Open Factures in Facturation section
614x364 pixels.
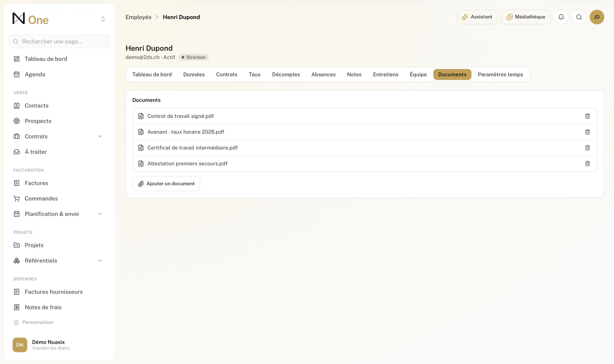pos(59,183)
